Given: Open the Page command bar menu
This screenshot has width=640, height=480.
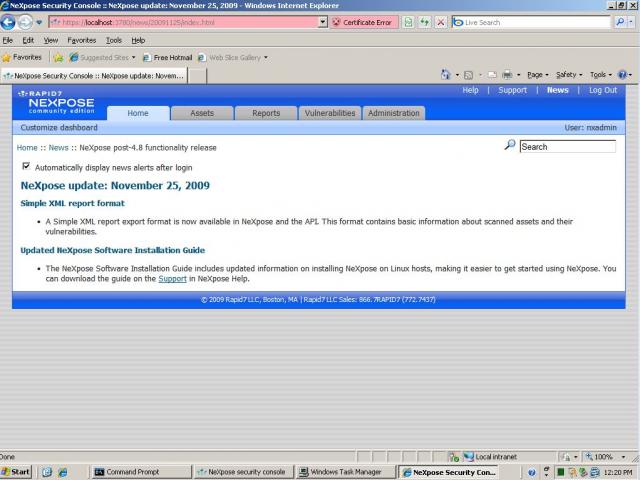Looking at the screenshot, I should pos(538,75).
